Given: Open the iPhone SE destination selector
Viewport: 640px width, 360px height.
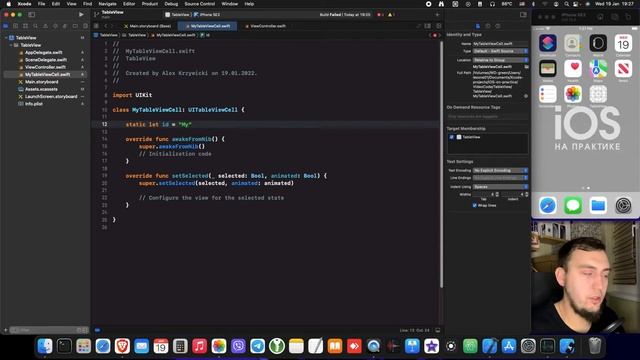Looking at the screenshot, I should point(207,15).
